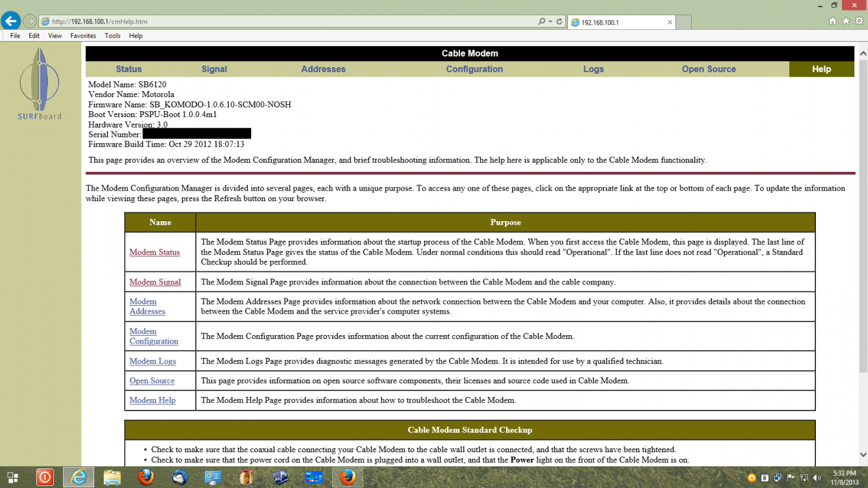Switch to the Addresses tab
The image size is (868, 488).
323,69
